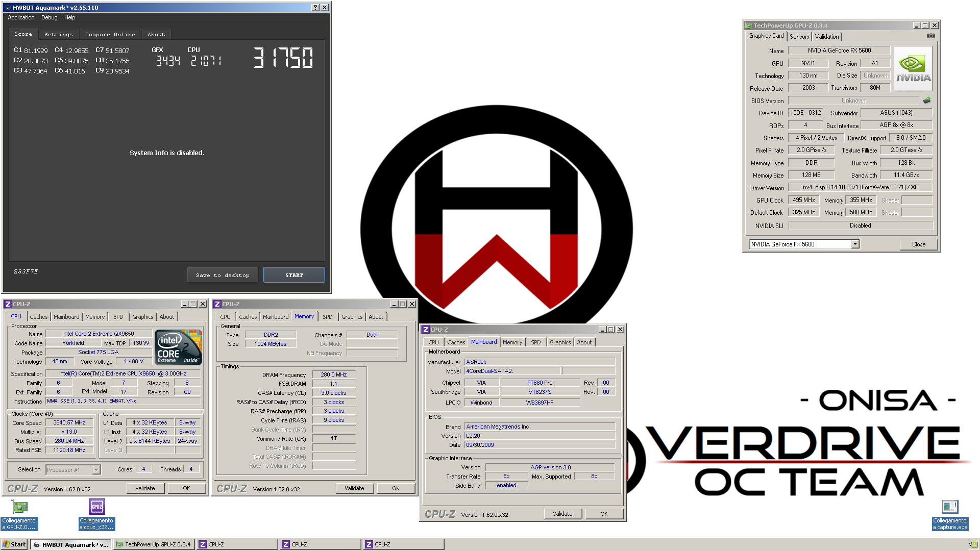Open the Windows Start button
This screenshot has height=551, width=980.
click(14, 544)
